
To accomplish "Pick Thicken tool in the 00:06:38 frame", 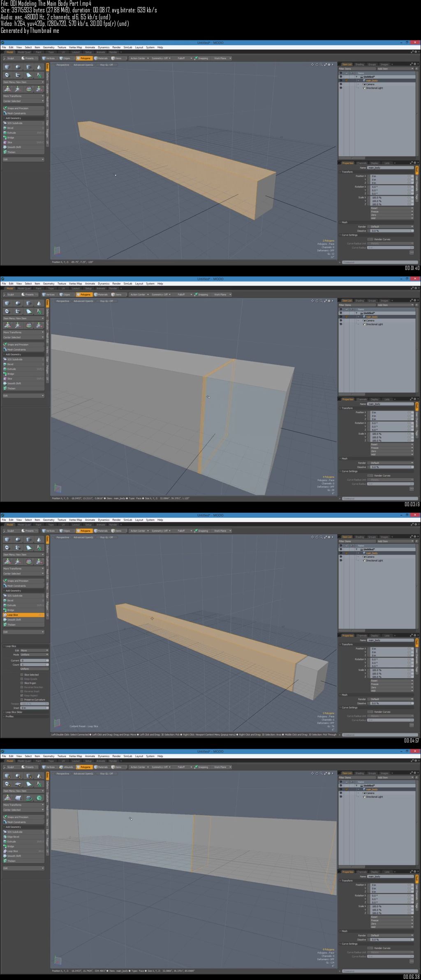I will [x=23, y=861].
